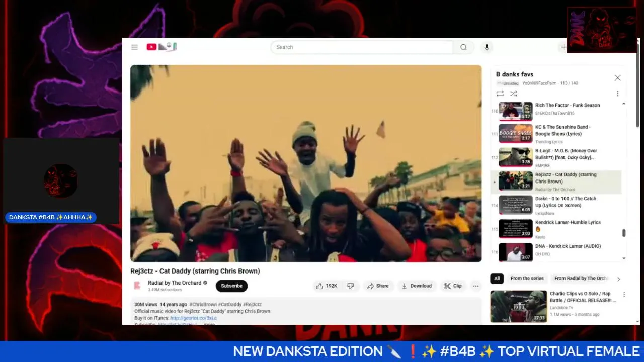Start voice search with microphone icon

coord(487,47)
